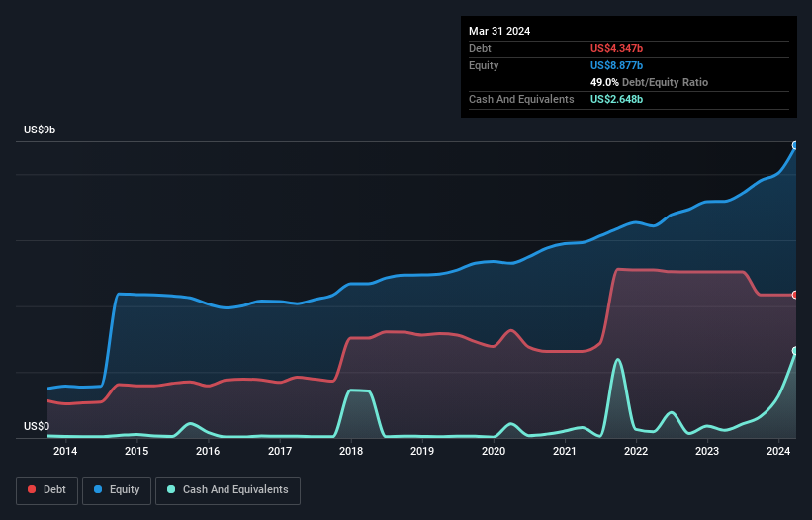Image resolution: width=812 pixels, height=520 pixels.
Task: Click the 2017 x-axis label
Action: 280,451
